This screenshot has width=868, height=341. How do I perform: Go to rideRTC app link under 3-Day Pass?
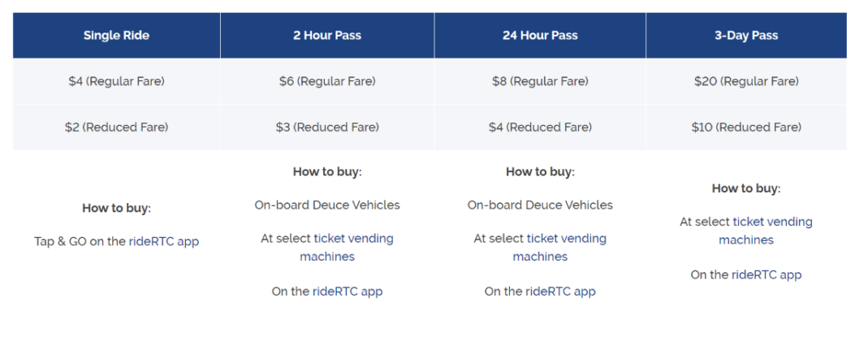click(767, 275)
